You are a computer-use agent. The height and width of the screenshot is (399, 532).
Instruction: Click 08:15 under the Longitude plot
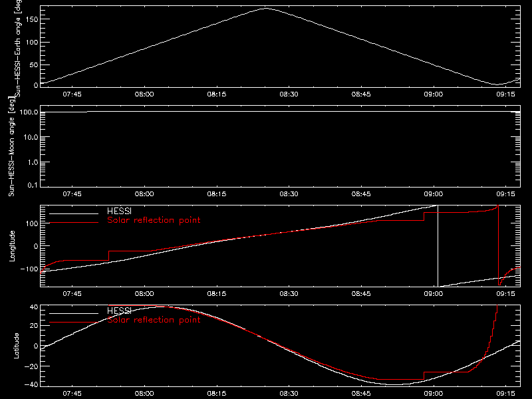coord(217,294)
